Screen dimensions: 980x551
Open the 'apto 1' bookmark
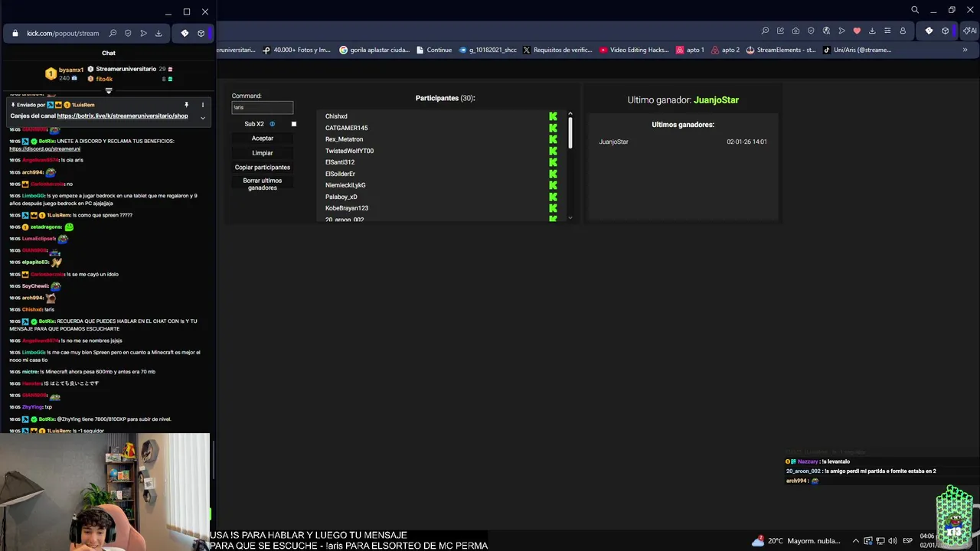click(690, 50)
